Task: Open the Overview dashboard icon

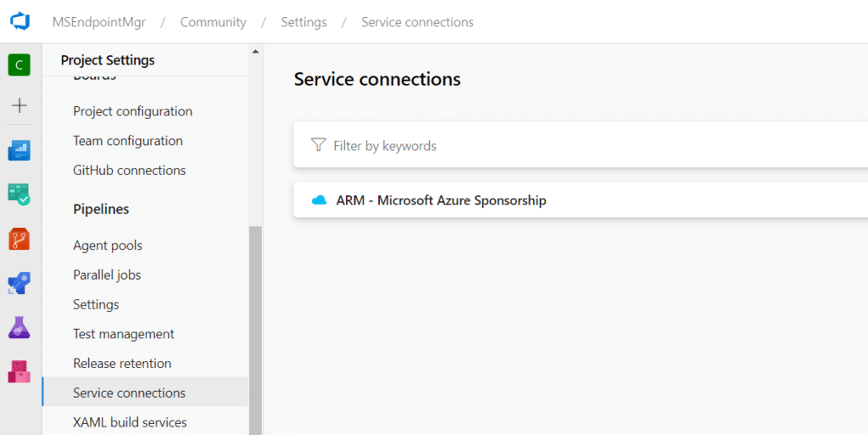Action: click(19, 150)
